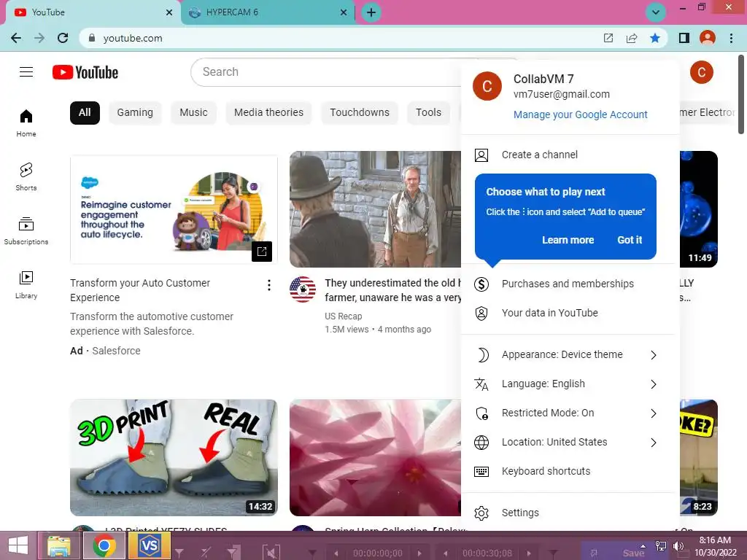Open the three-dot menu on the Salesforce ad

click(x=269, y=285)
